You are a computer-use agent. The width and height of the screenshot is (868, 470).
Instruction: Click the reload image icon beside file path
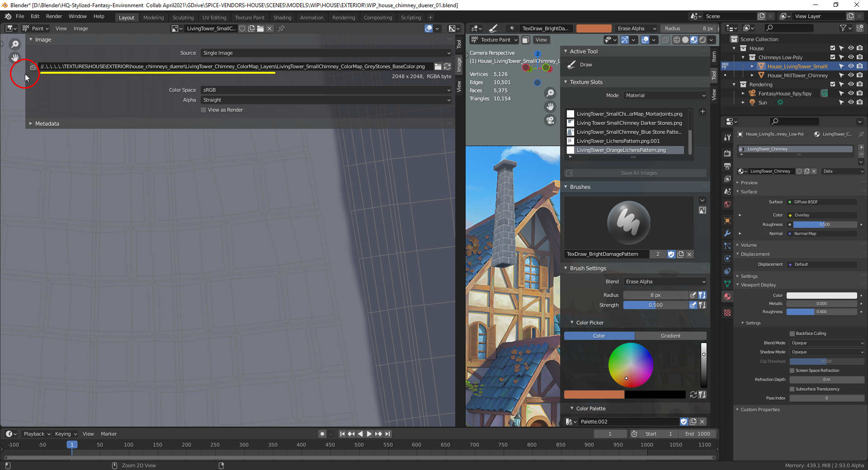coord(447,66)
